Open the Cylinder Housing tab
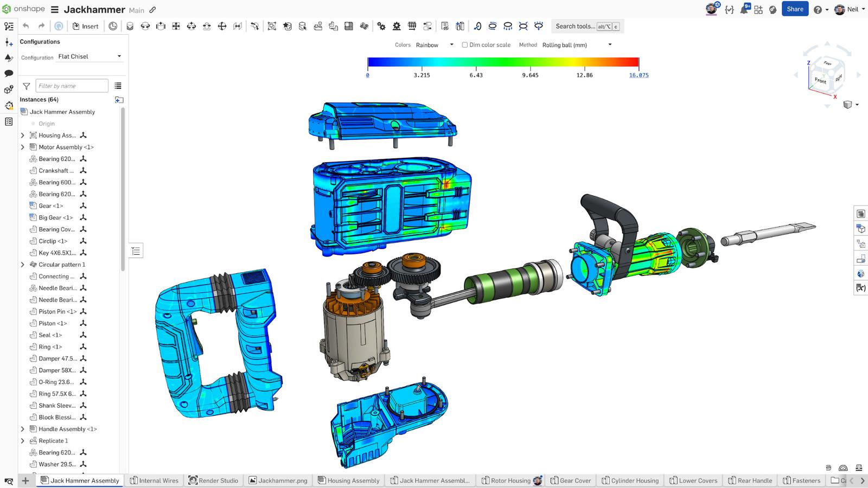This screenshot has width=868, height=488. [x=630, y=480]
